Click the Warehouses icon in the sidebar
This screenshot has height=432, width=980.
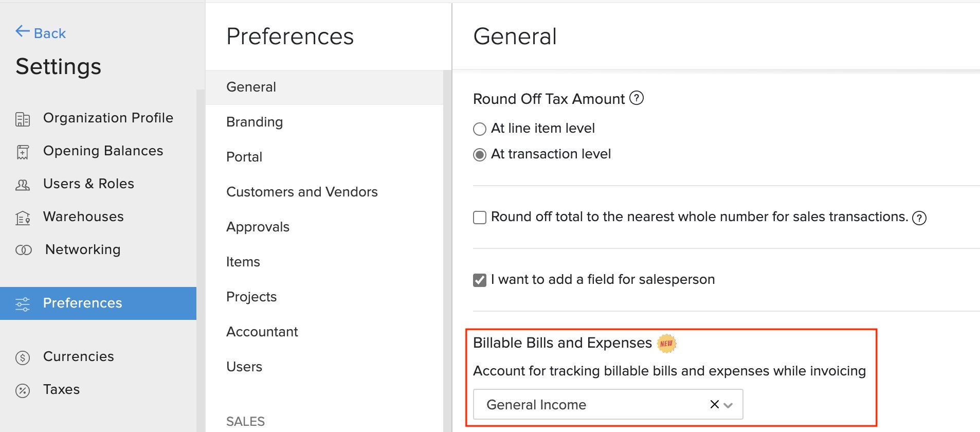point(23,217)
